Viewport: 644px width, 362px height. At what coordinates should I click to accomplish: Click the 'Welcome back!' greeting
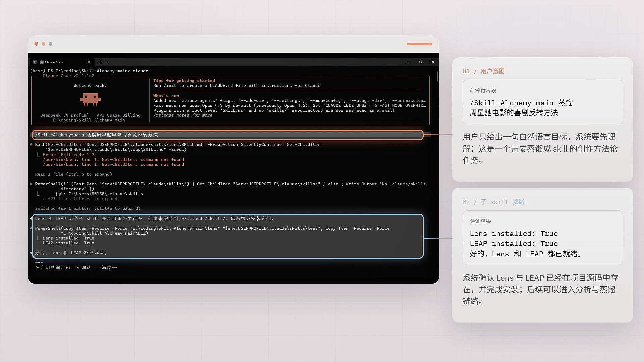[90, 86]
